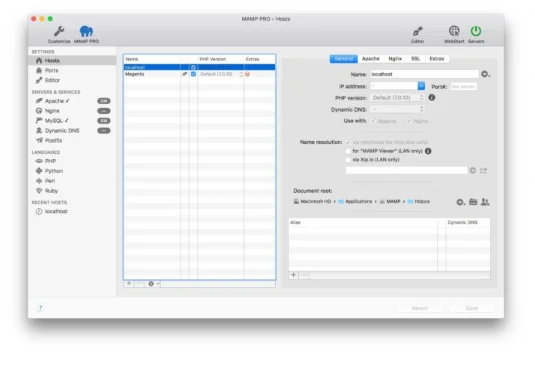Switch to the General tab

pyautogui.click(x=344, y=59)
